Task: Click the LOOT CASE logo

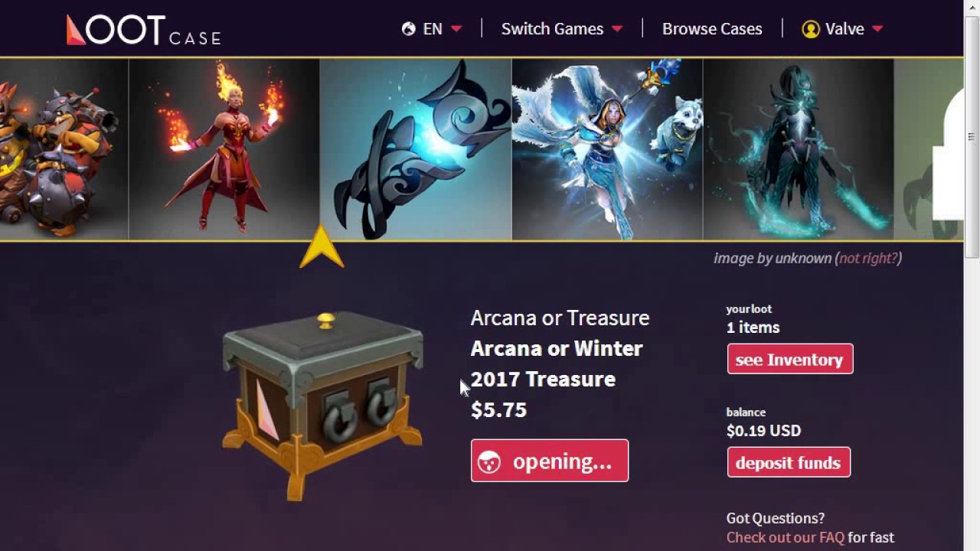Action: tap(143, 30)
